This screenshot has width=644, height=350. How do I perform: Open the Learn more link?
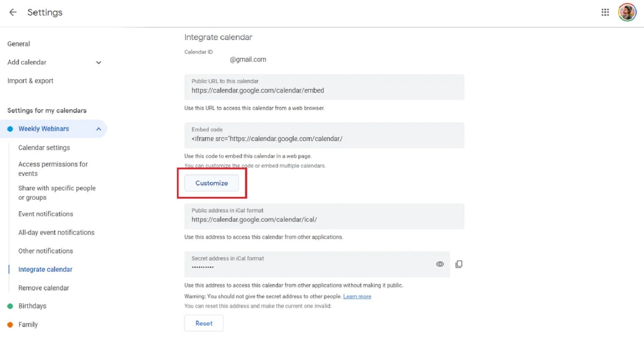click(357, 296)
